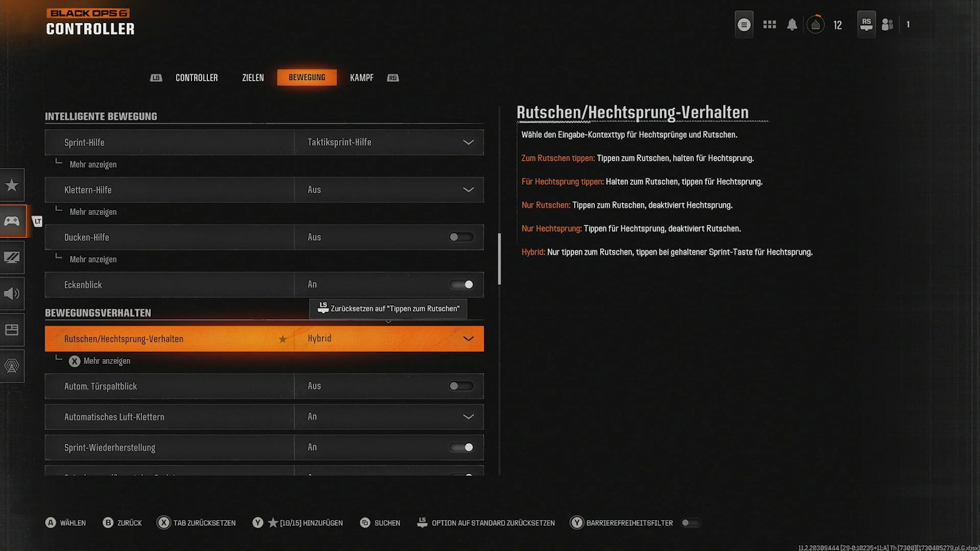Switch to the Zielen tab
The width and height of the screenshot is (980, 551).
click(253, 78)
